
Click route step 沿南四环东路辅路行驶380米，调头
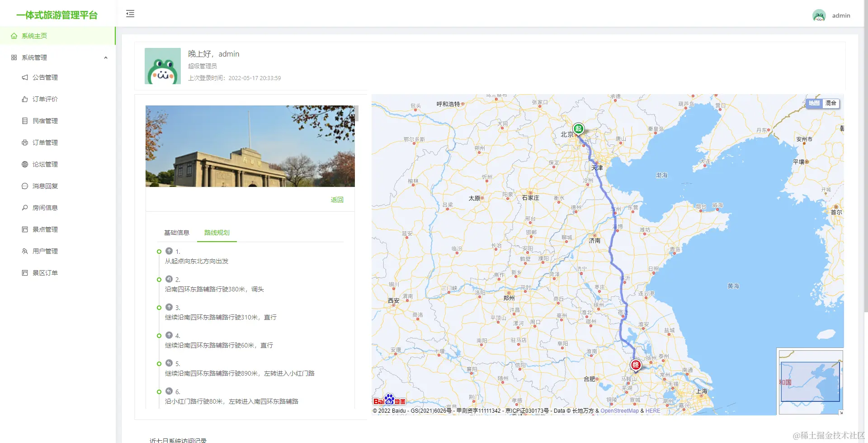214,289
